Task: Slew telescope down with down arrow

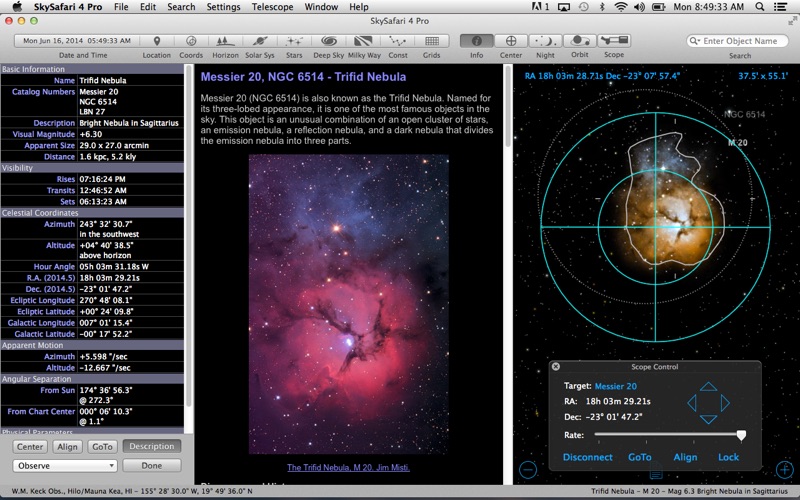Action: (708, 419)
